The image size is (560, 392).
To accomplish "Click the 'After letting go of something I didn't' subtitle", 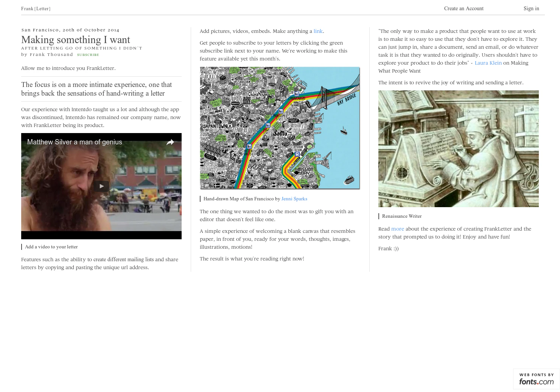I will point(82,48).
